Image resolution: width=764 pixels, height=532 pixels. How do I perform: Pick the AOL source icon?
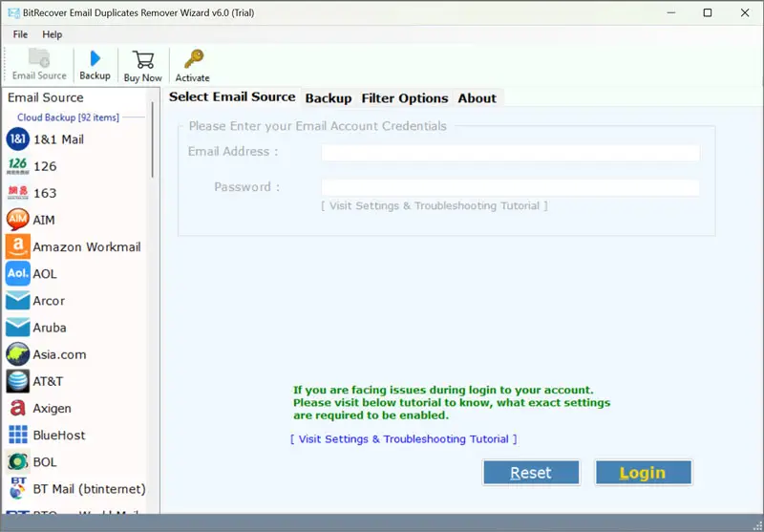tap(17, 273)
